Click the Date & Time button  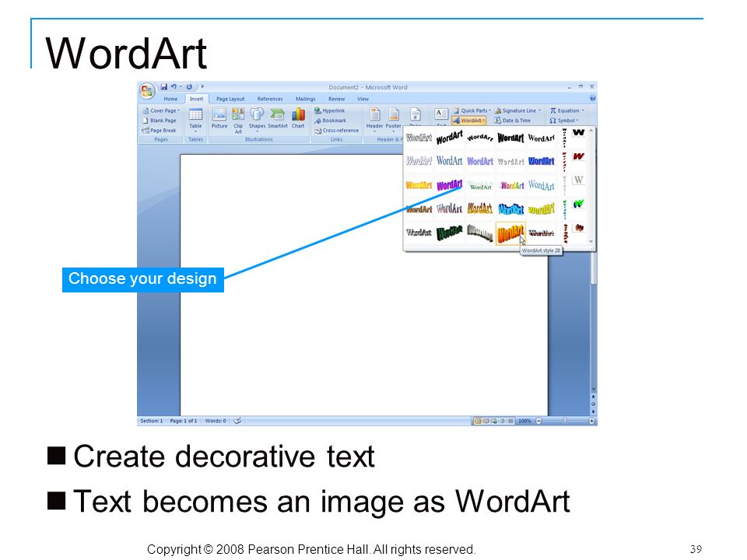click(513, 121)
